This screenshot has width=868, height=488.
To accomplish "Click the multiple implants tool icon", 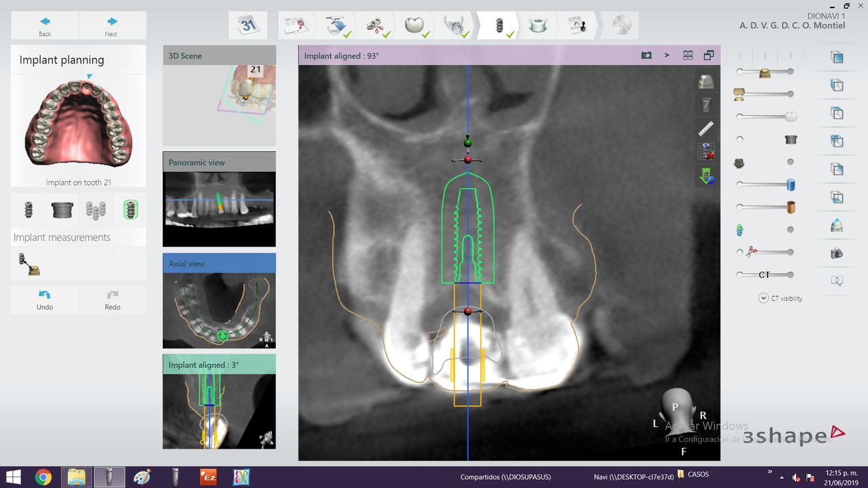I will coord(96,210).
